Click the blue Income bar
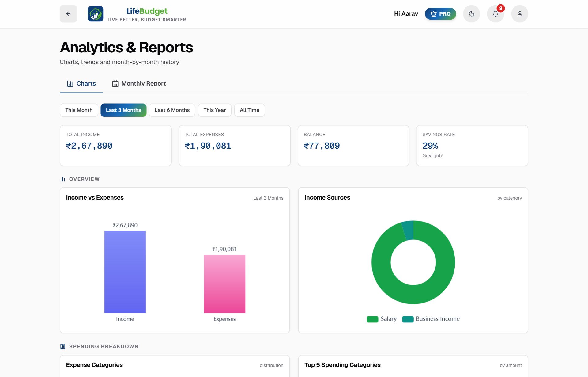The width and height of the screenshot is (588, 377). 125,272
